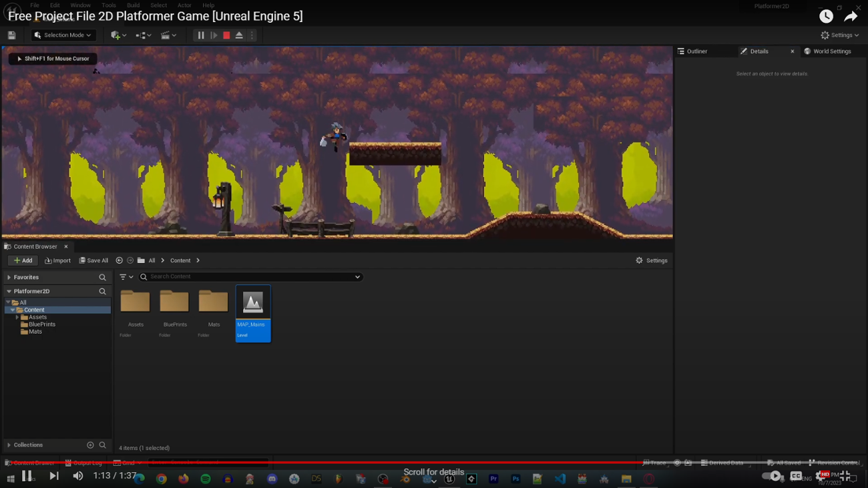The width and height of the screenshot is (868, 488).
Task: Open editor Settings dropdown at top right
Action: point(840,35)
